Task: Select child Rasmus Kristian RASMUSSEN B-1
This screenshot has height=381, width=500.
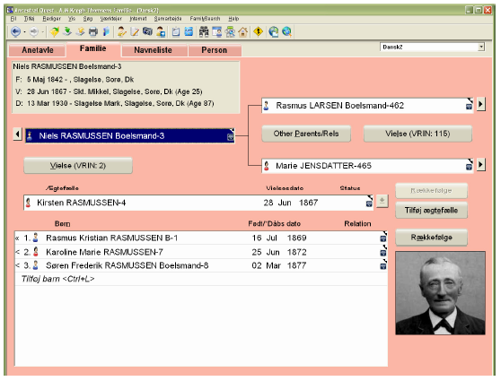Action: [201, 238]
